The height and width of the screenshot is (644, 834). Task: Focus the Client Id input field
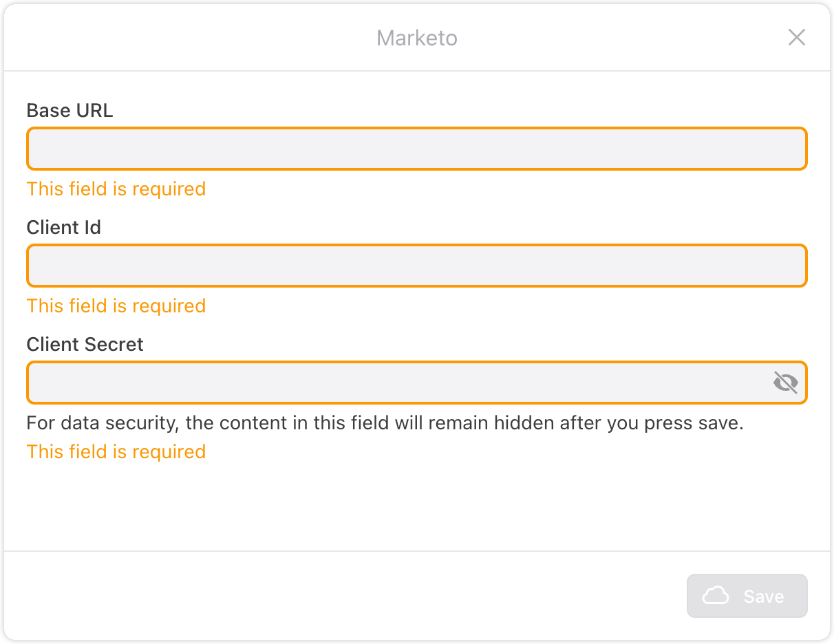pos(416,266)
